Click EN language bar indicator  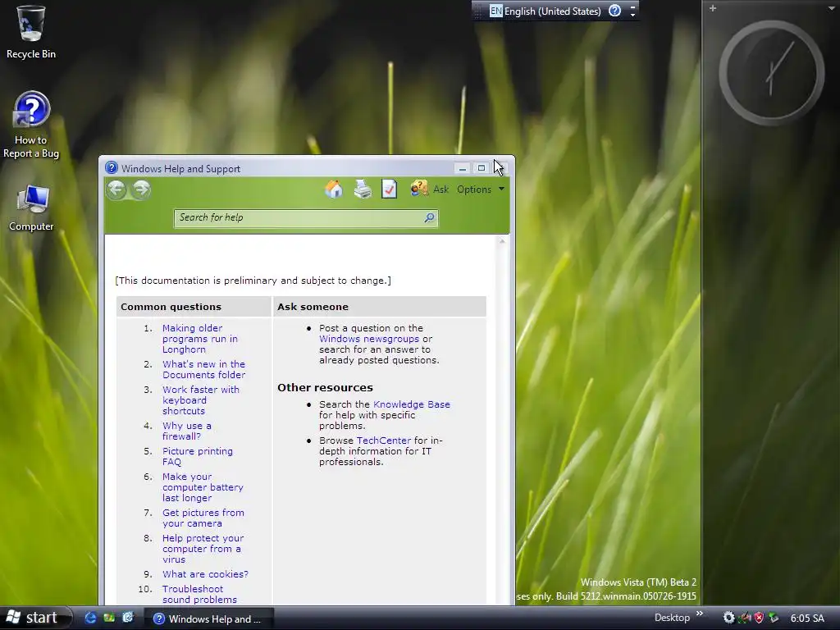(x=496, y=11)
